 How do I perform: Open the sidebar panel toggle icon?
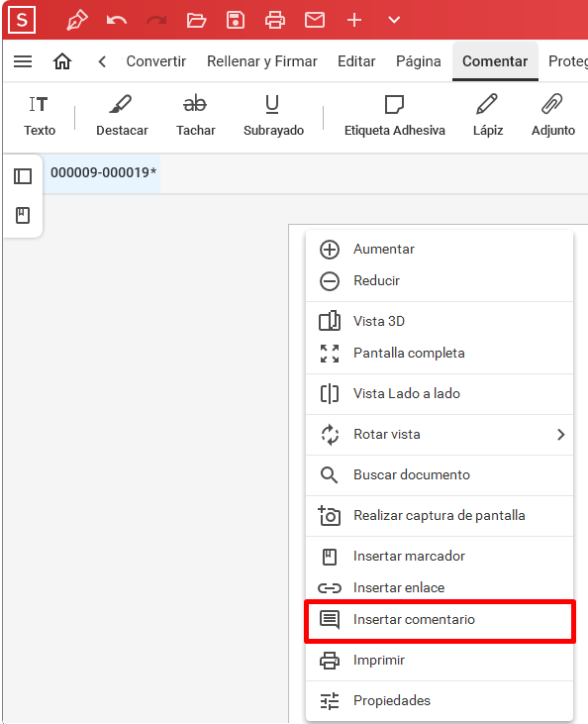pyautogui.click(x=23, y=176)
